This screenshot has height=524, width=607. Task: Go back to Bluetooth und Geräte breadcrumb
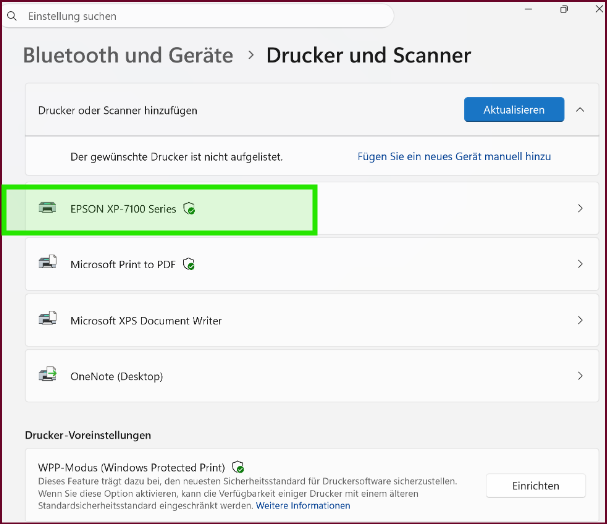tap(128, 55)
